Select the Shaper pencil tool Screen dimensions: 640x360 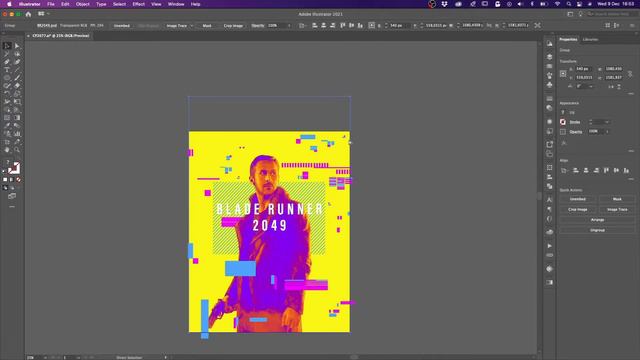point(7,86)
